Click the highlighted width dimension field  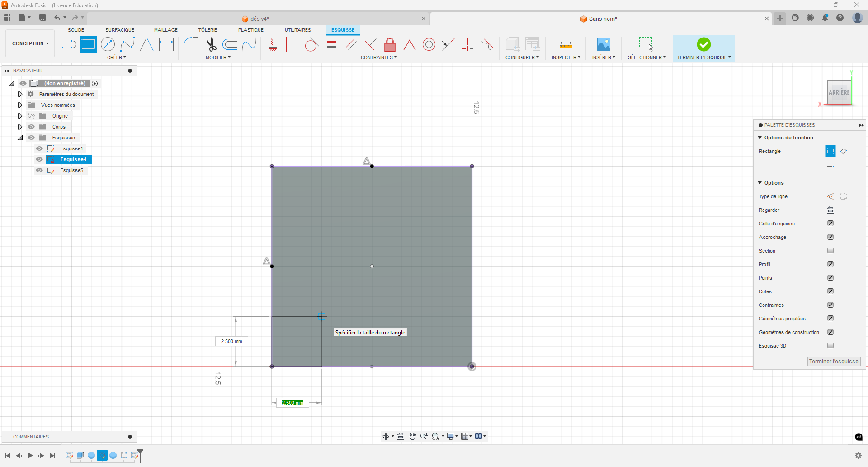[x=292, y=403]
